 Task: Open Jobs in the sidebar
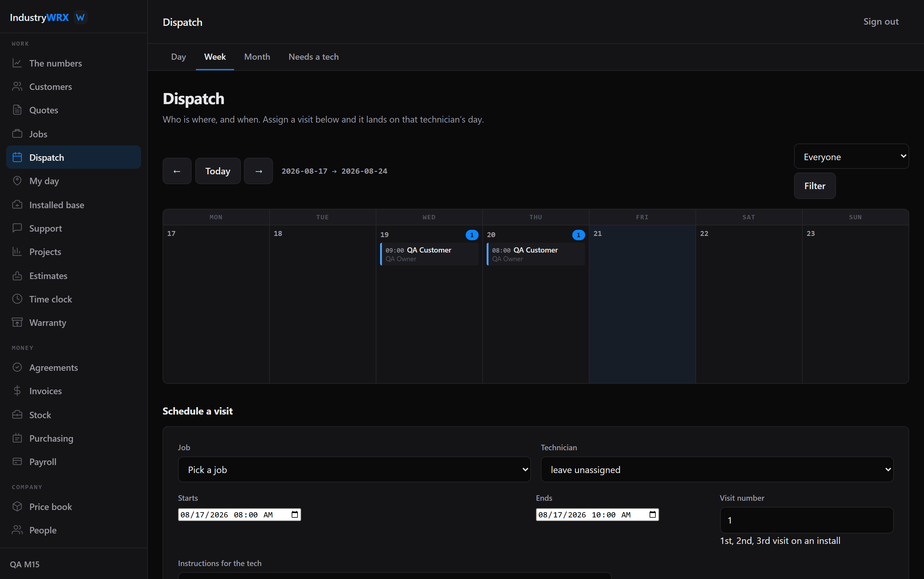point(74,134)
